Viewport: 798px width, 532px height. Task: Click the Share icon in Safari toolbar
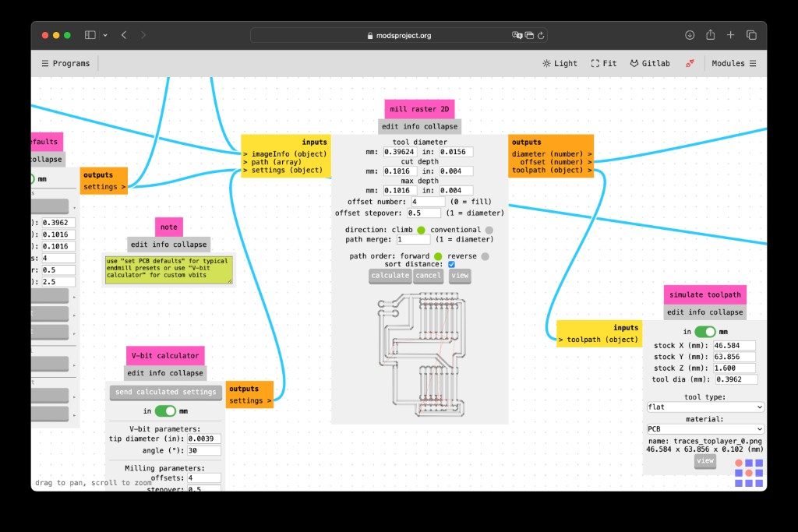click(711, 34)
